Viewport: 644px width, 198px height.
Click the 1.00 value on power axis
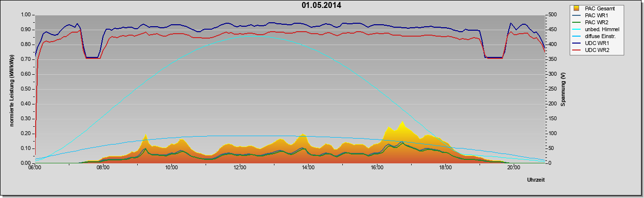coord(26,15)
